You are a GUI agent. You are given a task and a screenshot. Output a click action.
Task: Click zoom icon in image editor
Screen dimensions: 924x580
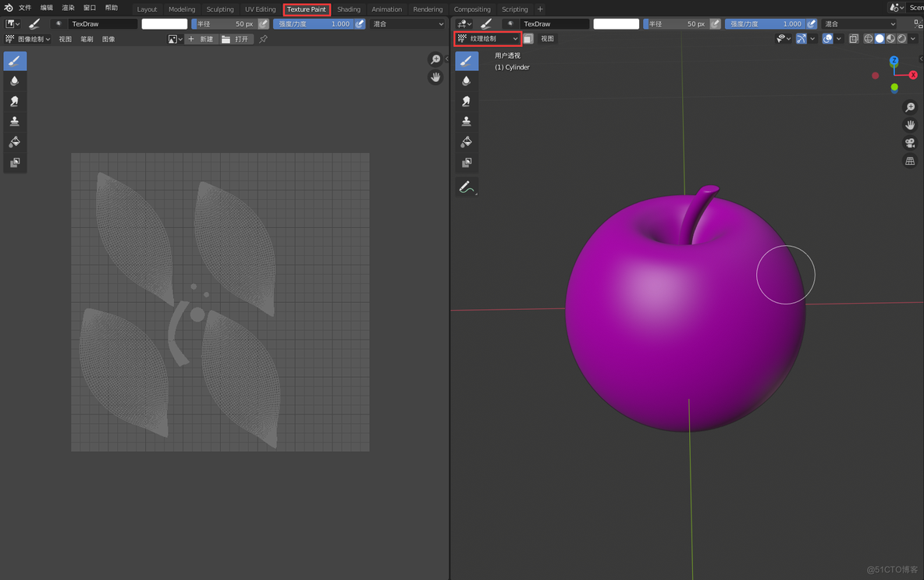click(x=435, y=59)
